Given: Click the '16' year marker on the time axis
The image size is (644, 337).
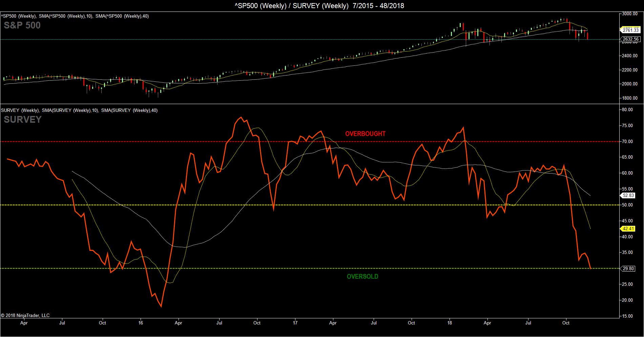Looking at the screenshot, I should (x=141, y=323).
